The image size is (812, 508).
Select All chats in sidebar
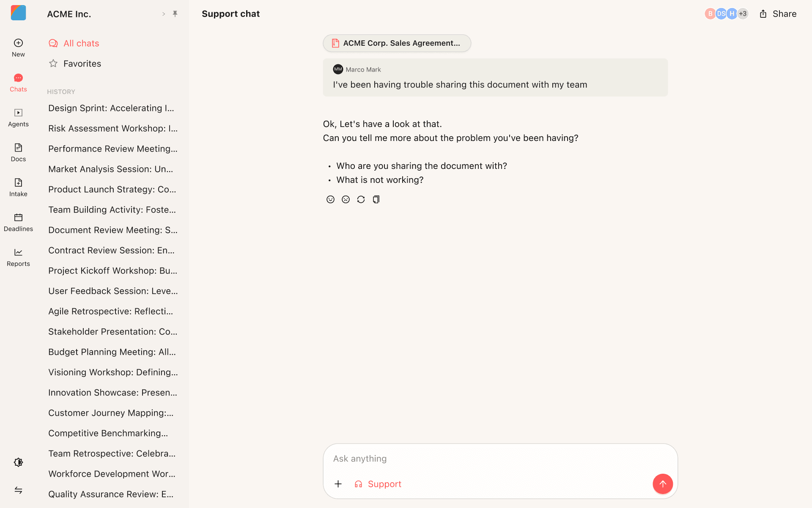pyautogui.click(x=81, y=43)
